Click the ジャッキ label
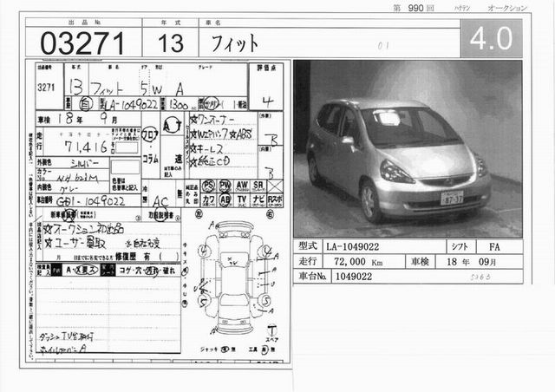Image resolution: width=555 pixels, height=392 pixels. point(209,350)
